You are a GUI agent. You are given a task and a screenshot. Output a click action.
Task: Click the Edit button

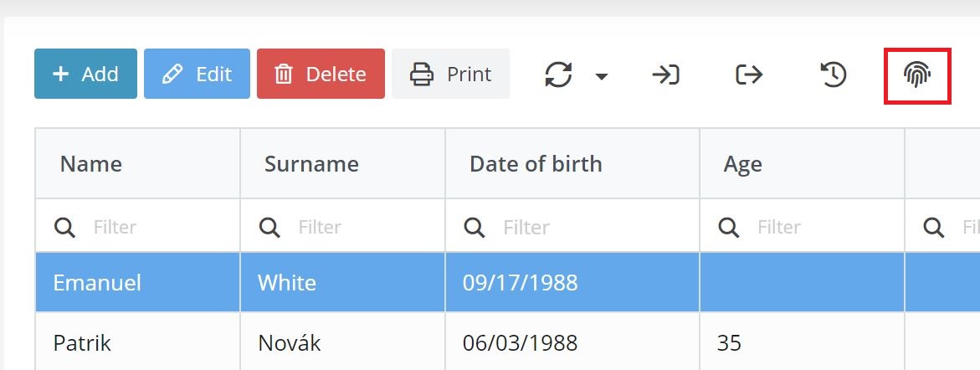pyautogui.click(x=197, y=74)
